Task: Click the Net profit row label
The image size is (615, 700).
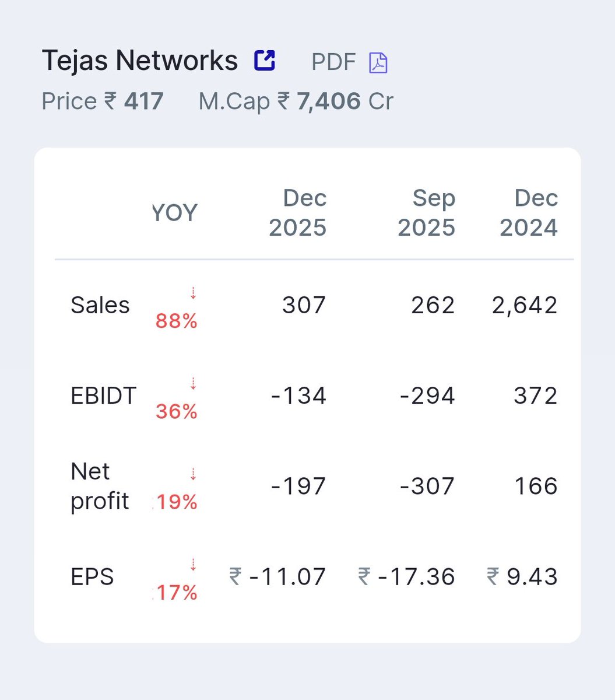Action: click(100, 486)
